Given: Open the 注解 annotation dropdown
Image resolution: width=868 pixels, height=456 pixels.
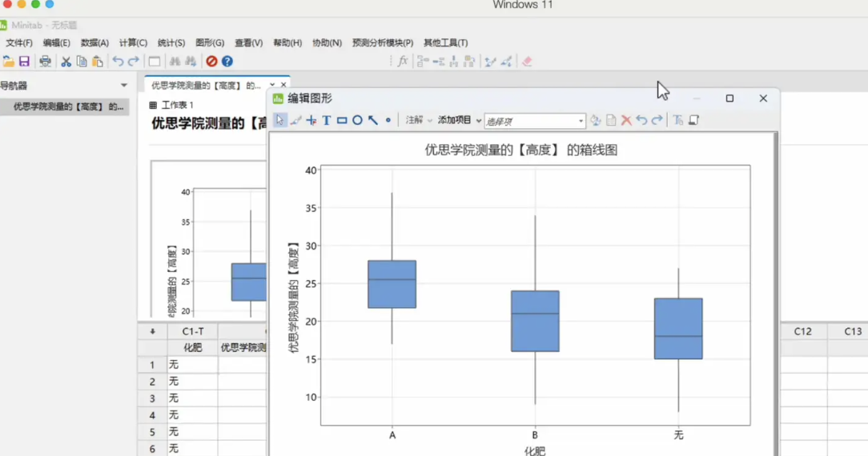Looking at the screenshot, I should 419,120.
